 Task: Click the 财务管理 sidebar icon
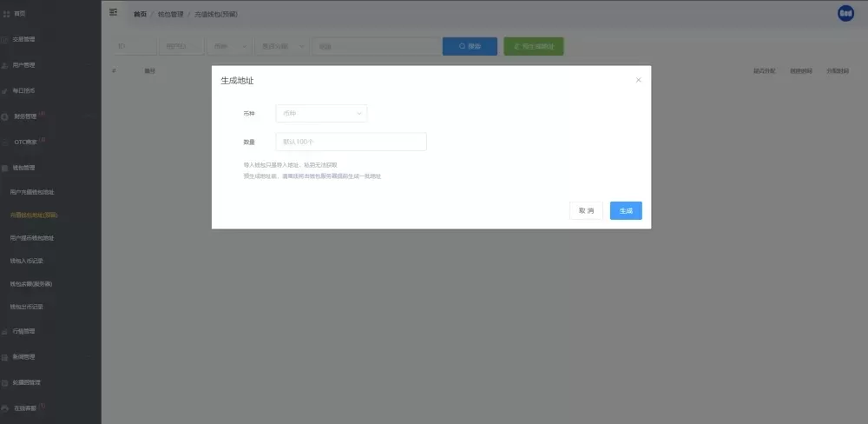6,116
